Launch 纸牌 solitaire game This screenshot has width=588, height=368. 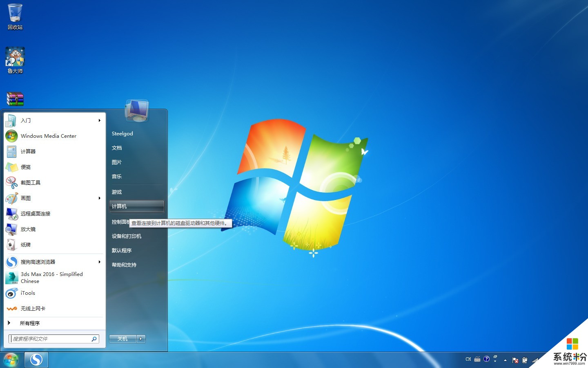[55, 245]
